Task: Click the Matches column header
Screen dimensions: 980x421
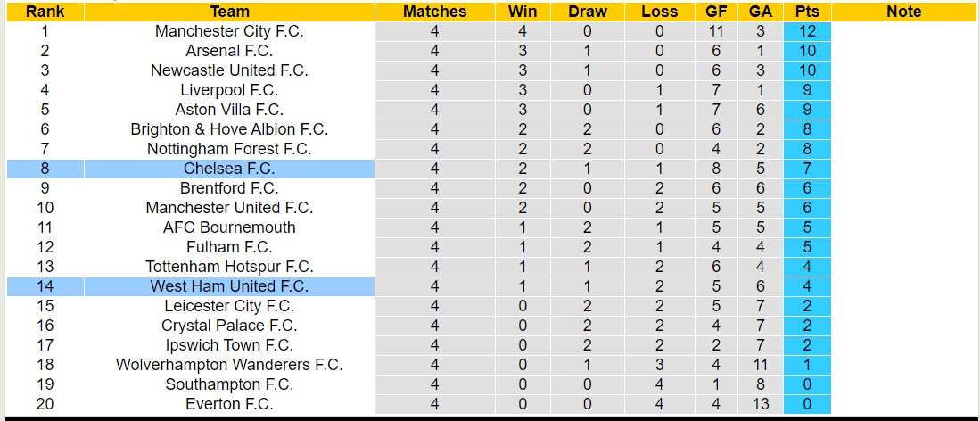Action: point(434,12)
